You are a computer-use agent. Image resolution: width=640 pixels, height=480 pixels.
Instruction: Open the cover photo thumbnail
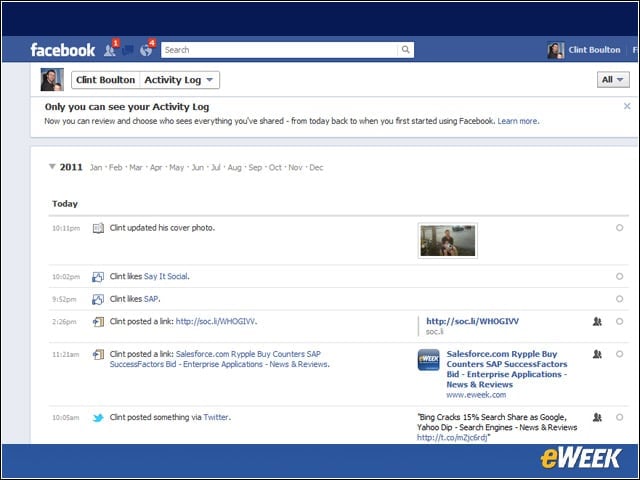point(448,241)
